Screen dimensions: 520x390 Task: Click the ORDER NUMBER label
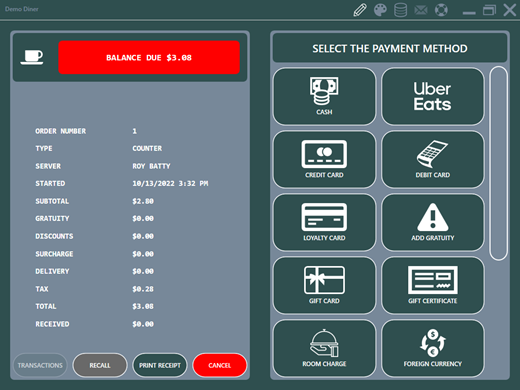point(61,131)
